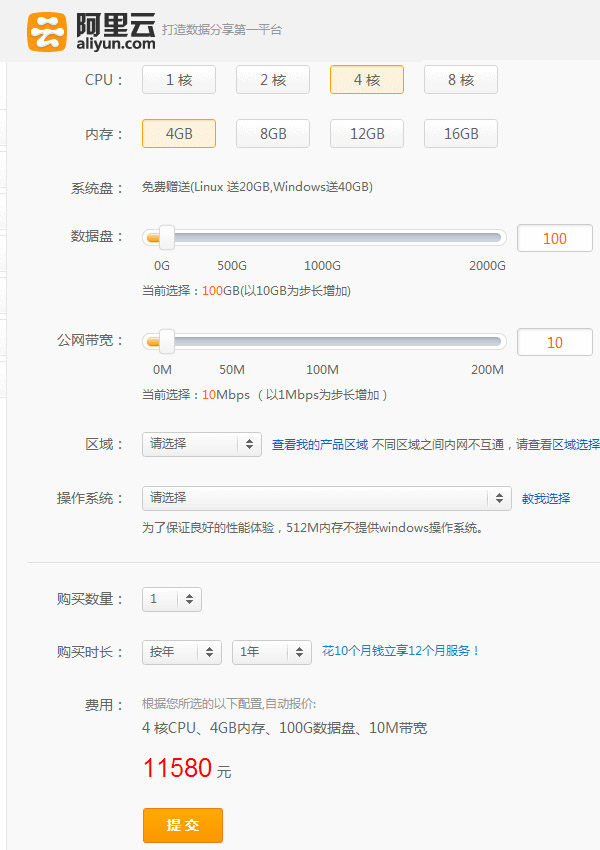This screenshot has width=600, height=850.
Task: Select the 4GB memory option
Action: [x=179, y=133]
